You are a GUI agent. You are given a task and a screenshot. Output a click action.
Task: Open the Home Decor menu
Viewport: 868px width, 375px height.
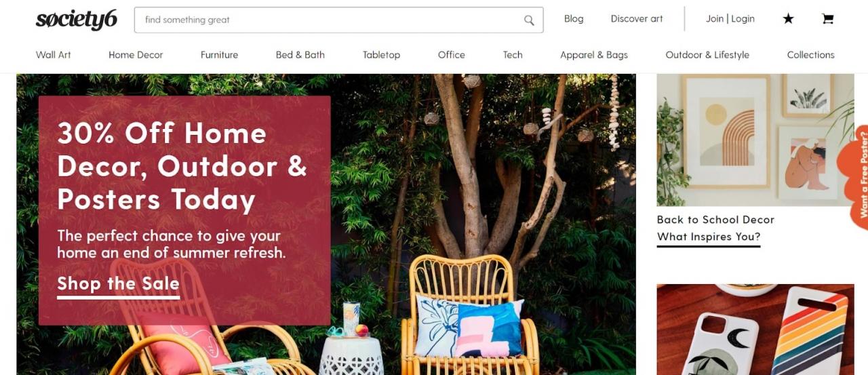click(x=136, y=55)
